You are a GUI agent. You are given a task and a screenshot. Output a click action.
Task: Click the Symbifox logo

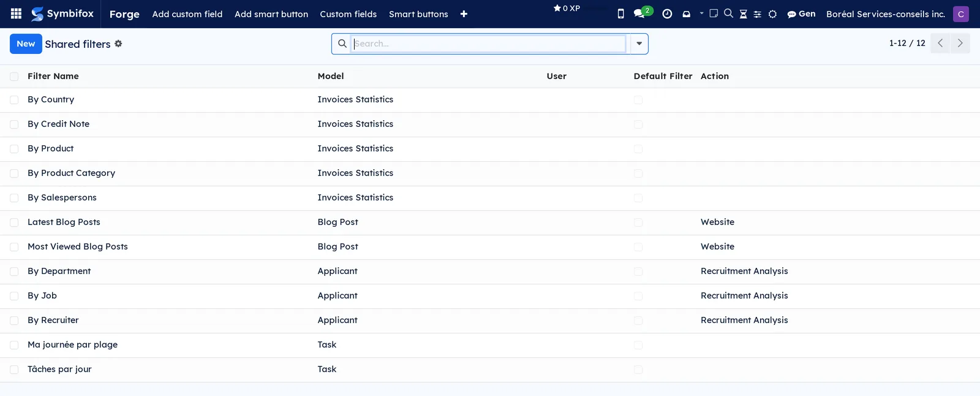[x=62, y=13]
